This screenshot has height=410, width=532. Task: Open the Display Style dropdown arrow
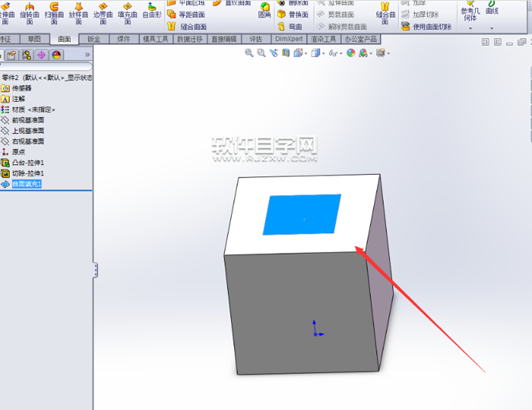(x=323, y=54)
